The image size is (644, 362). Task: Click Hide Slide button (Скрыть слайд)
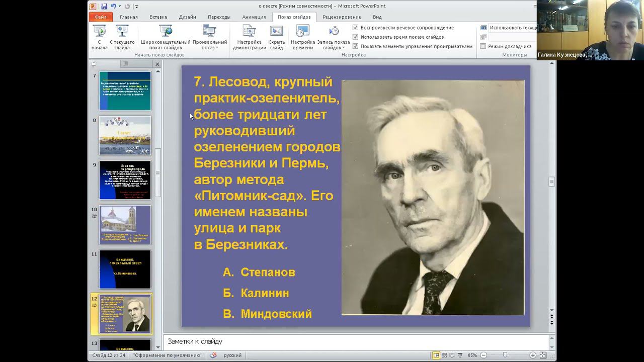coord(276,37)
